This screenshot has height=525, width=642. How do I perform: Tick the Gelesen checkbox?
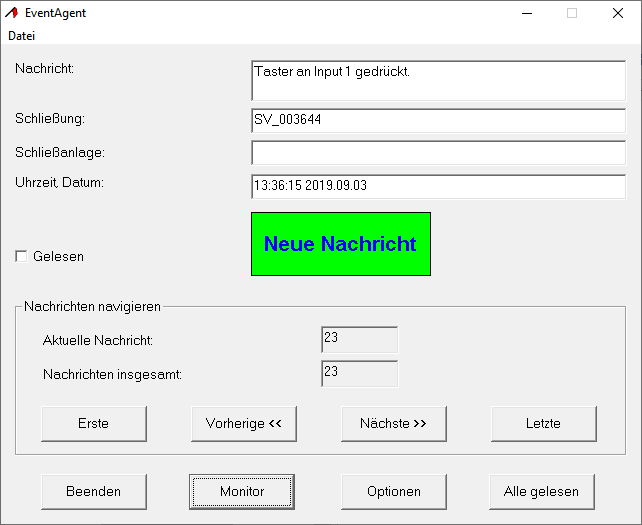coord(22,256)
